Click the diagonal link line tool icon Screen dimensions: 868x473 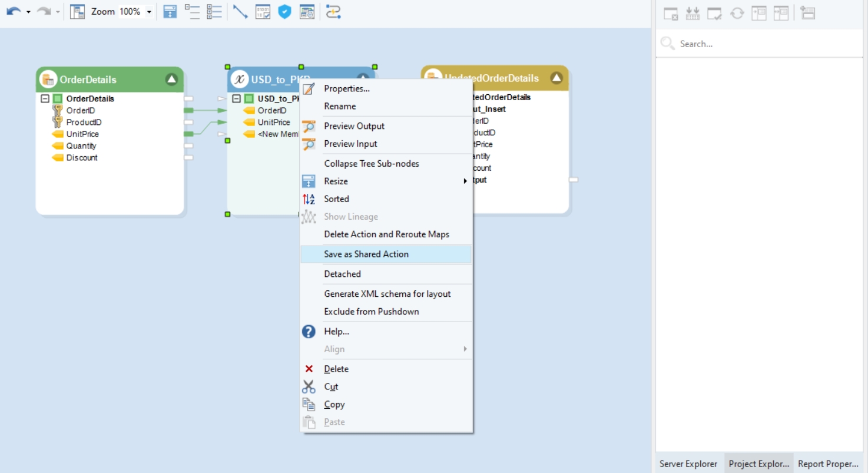coord(240,12)
